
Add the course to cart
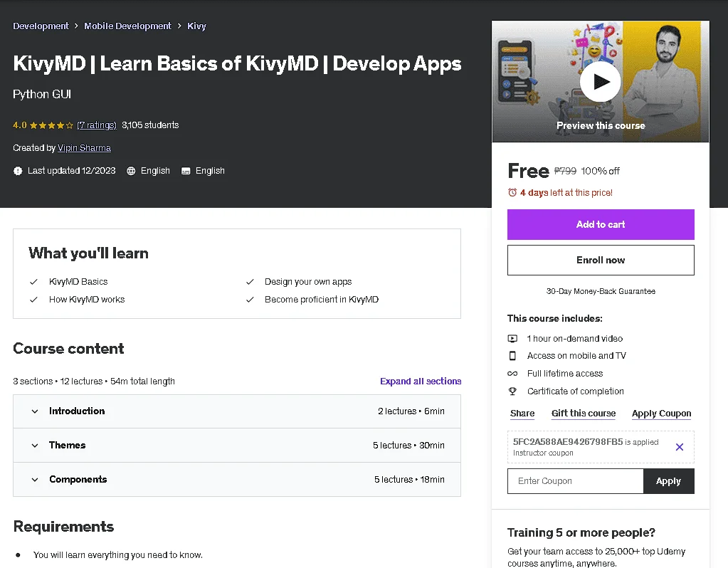click(601, 224)
